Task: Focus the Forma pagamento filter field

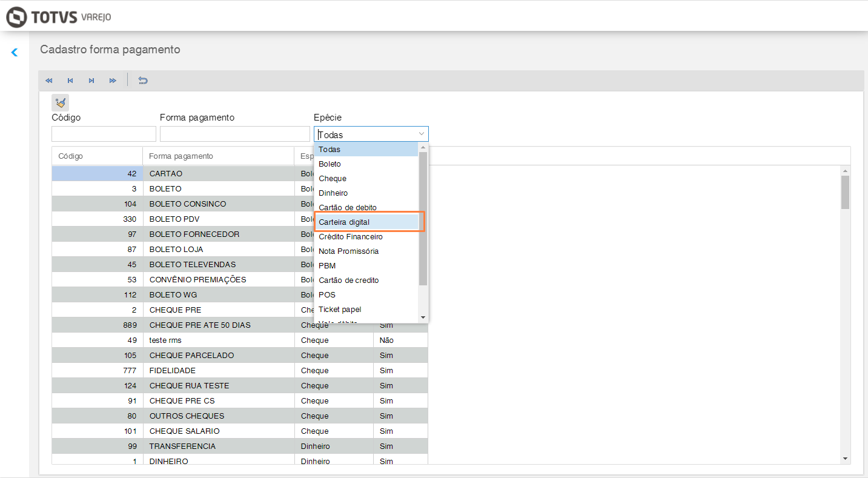Action: click(x=234, y=134)
